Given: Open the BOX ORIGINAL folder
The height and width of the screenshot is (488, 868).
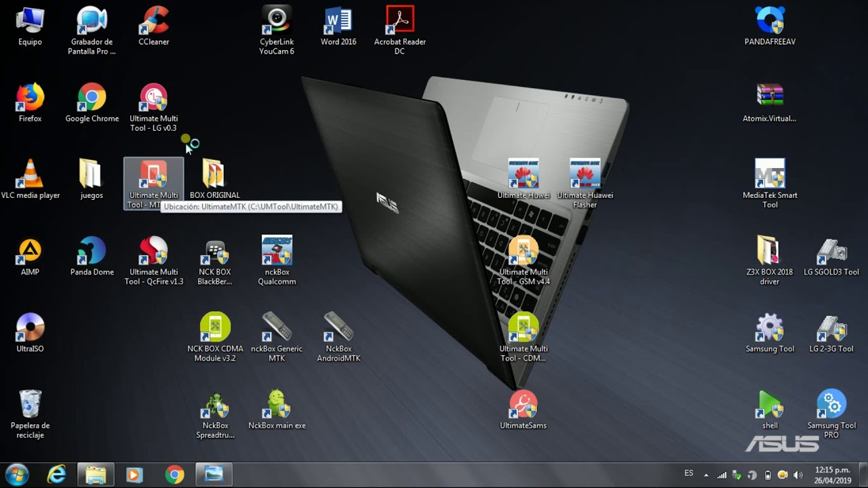Looking at the screenshot, I should [x=215, y=180].
